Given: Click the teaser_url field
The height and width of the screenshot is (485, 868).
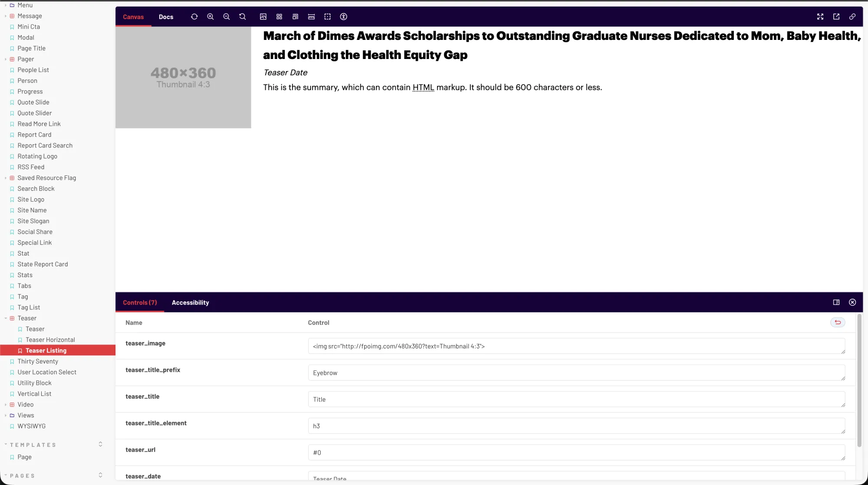Looking at the screenshot, I should (x=576, y=452).
